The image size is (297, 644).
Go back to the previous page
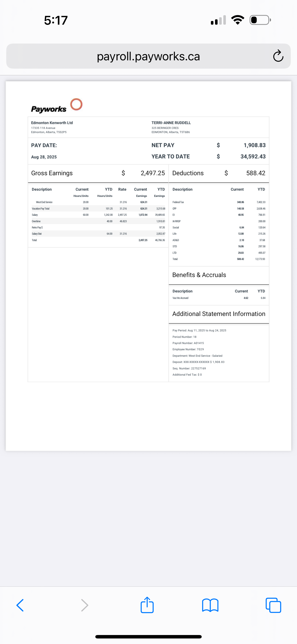click(20, 605)
